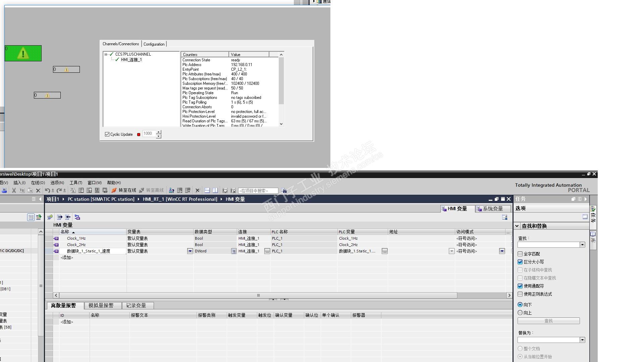Click the import tags icon above HMI table
The image size is (644, 362).
(68, 217)
